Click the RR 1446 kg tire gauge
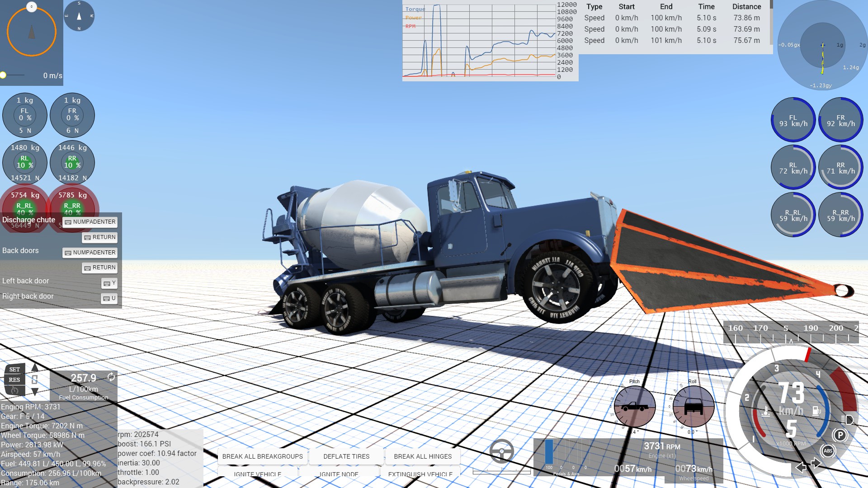This screenshot has width=868, height=488. [x=72, y=163]
